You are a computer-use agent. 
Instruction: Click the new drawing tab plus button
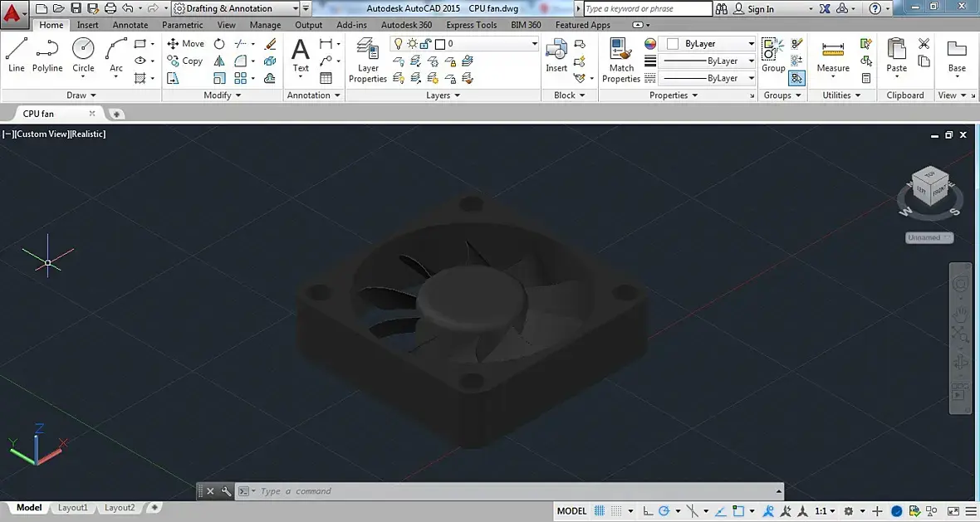pos(116,114)
